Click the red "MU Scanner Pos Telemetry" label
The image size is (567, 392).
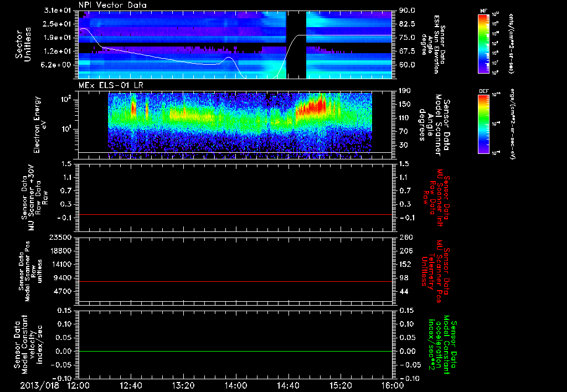435,271
